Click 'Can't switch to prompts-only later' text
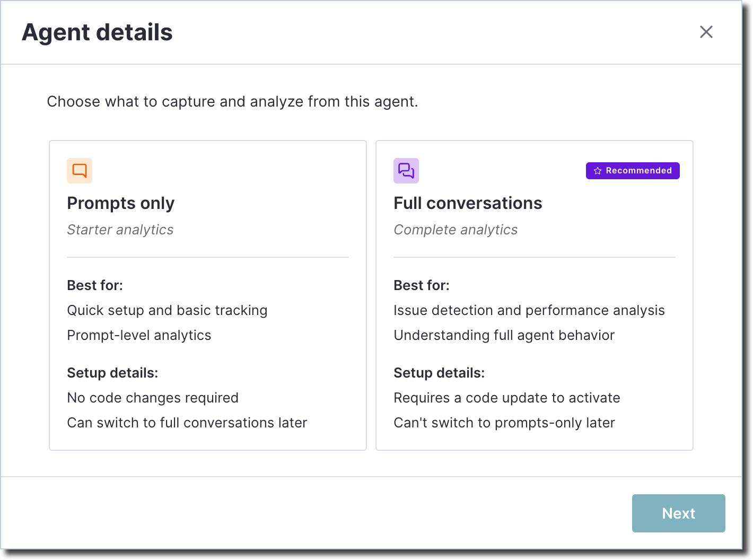The height and width of the screenshot is (560, 753). [504, 423]
